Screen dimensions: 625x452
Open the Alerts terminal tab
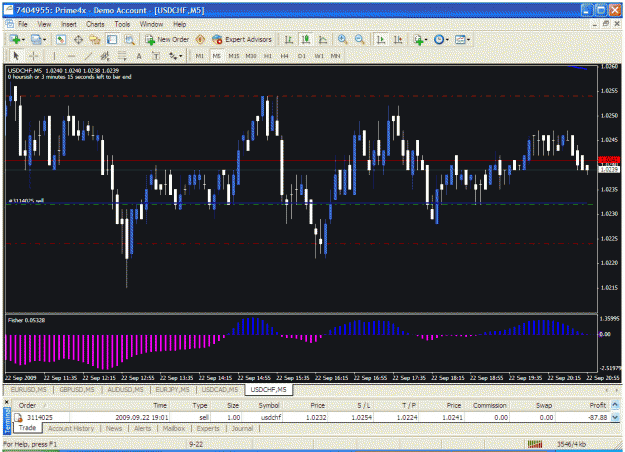[x=142, y=428]
